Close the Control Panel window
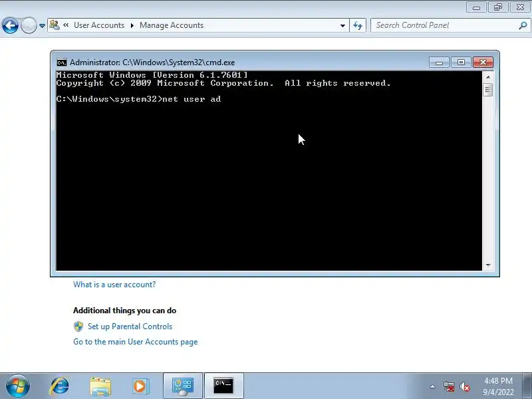 [x=520, y=7]
